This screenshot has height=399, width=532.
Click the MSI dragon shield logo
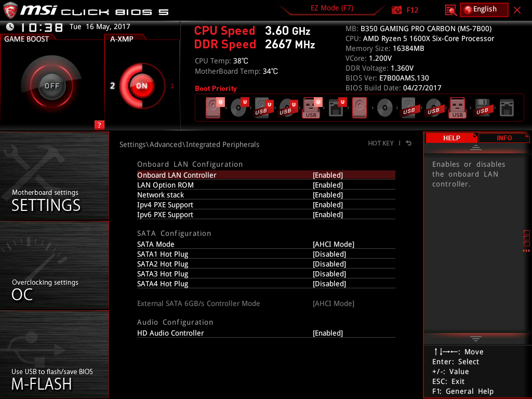point(10,10)
